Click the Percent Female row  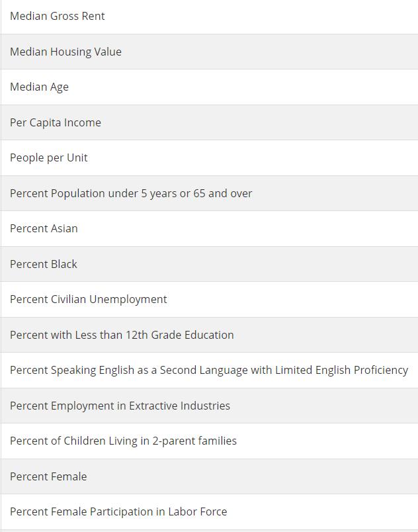coord(209,476)
